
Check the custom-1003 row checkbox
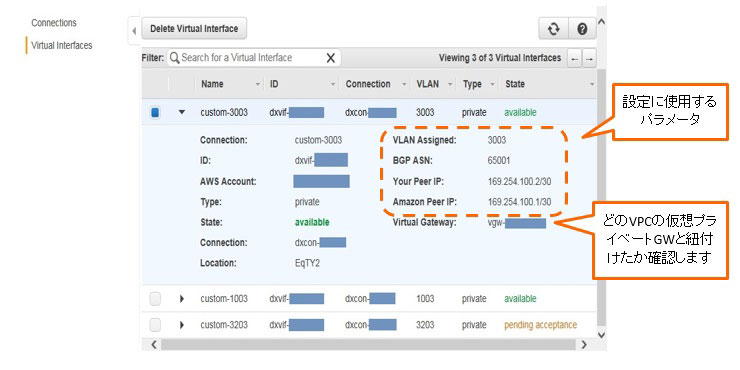[x=155, y=299]
